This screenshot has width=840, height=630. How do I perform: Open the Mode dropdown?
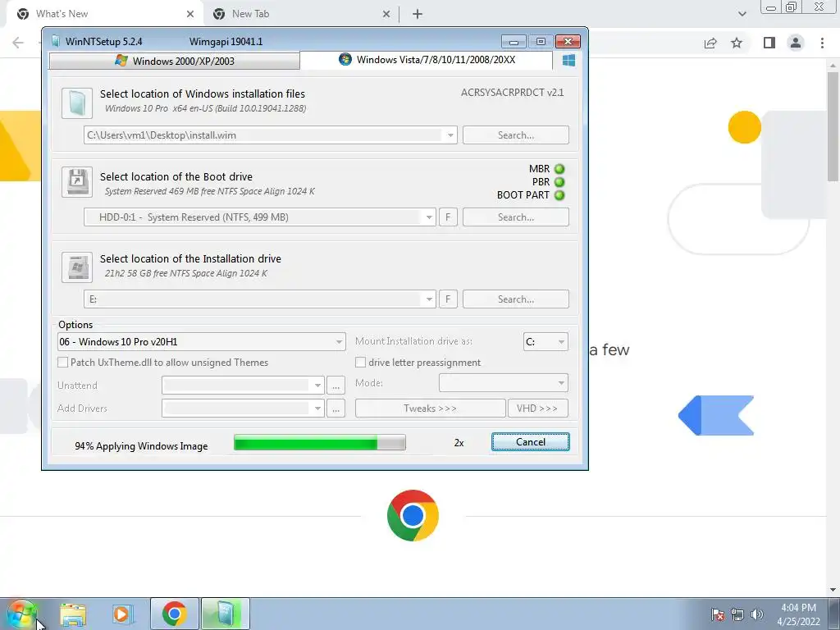tap(504, 383)
